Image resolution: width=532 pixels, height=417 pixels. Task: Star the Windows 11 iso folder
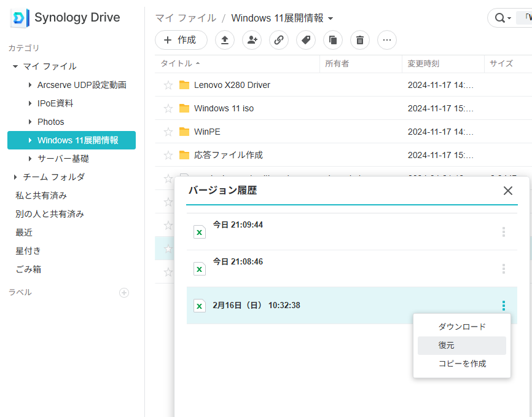point(168,108)
